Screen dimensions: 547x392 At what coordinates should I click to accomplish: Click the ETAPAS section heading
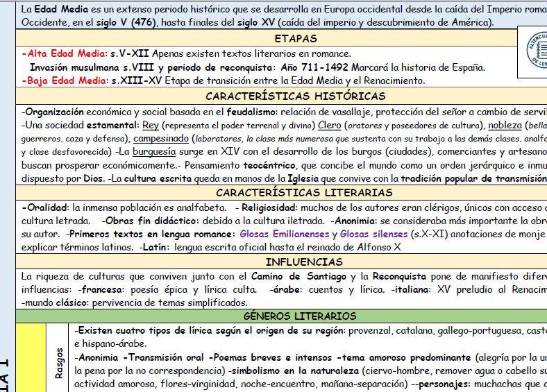pyautogui.click(x=296, y=38)
